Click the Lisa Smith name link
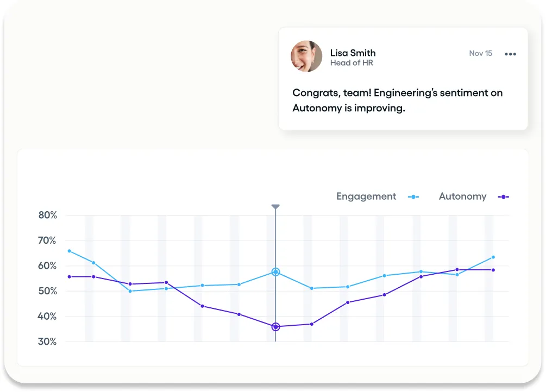 pos(353,53)
